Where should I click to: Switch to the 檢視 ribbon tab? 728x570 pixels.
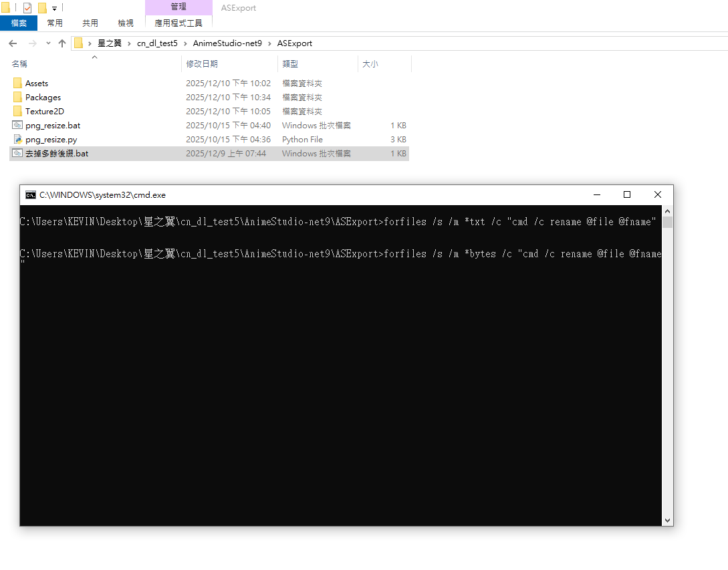coord(126,23)
